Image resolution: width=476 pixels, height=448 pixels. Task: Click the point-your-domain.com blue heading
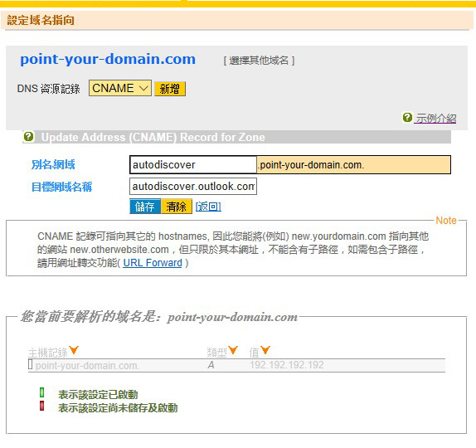pyautogui.click(x=108, y=59)
